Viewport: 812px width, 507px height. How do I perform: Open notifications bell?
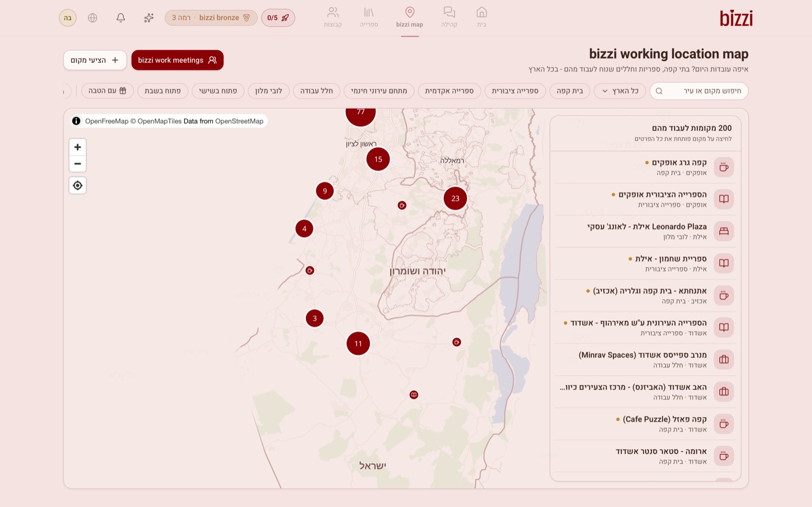coord(121,18)
